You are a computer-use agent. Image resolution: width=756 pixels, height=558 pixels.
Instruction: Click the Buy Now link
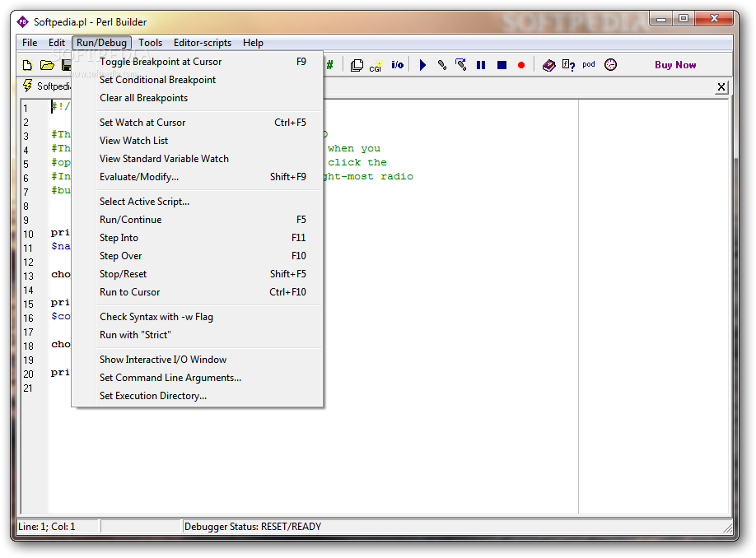(x=675, y=65)
